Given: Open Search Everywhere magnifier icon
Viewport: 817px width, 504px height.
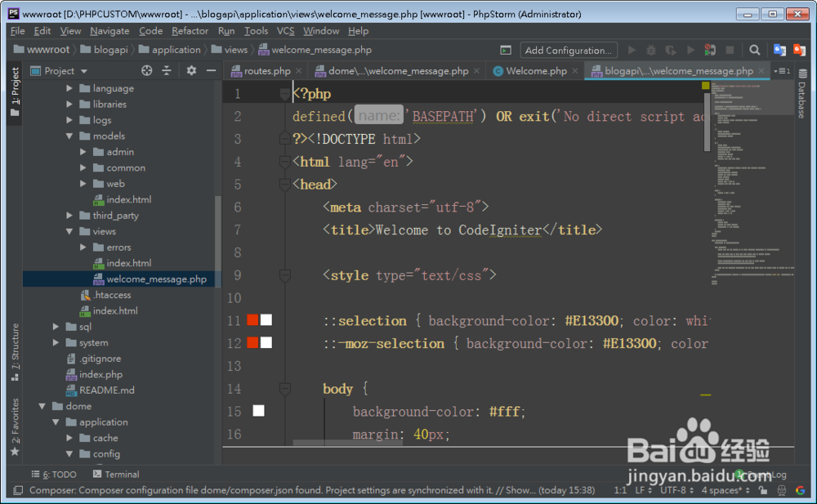Looking at the screenshot, I should pyautogui.click(x=754, y=50).
